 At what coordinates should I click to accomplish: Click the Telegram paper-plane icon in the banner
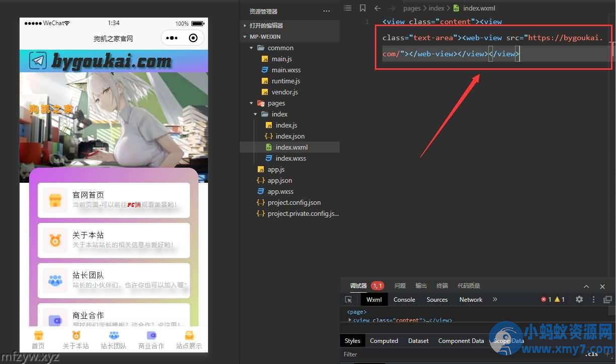pyautogui.click(x=38, y=61)
